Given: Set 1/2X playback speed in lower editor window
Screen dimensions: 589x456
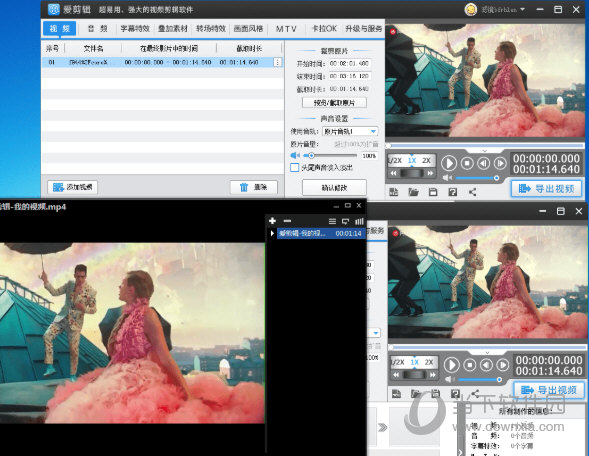Looking at the screenshot, I should click(397, 362).
